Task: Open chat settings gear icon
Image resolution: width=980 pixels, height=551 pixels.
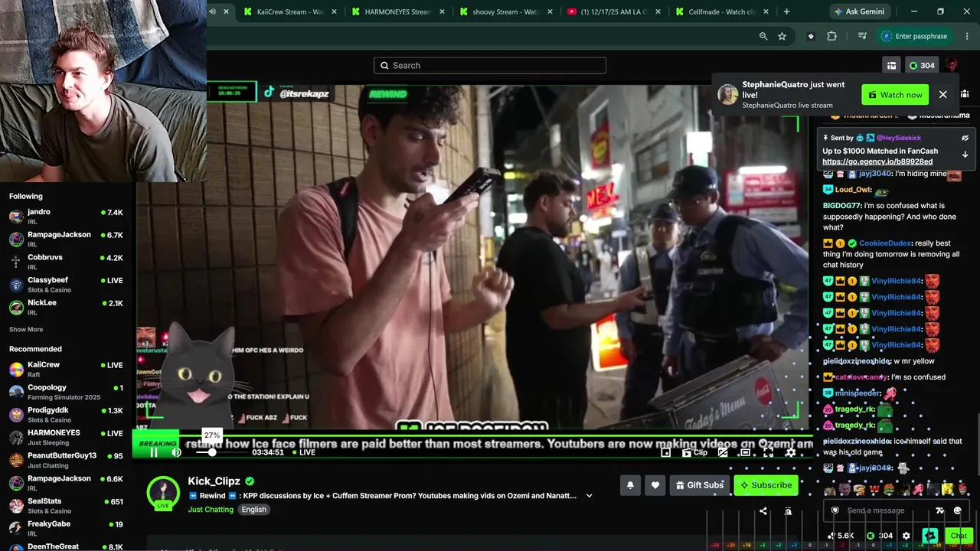Action: pos(906,536)
